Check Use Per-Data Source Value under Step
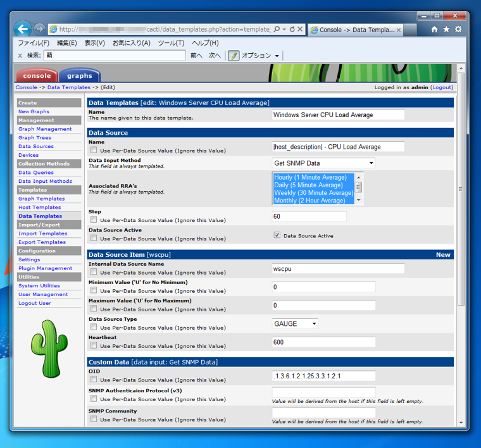Screen dimensions: 481x448 pos(94,220)
